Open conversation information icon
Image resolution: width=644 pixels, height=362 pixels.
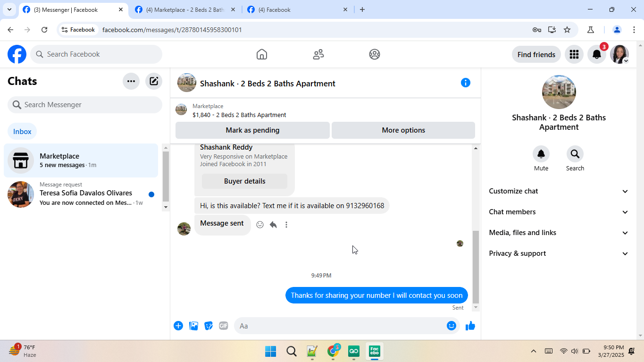tap(466, 83)
